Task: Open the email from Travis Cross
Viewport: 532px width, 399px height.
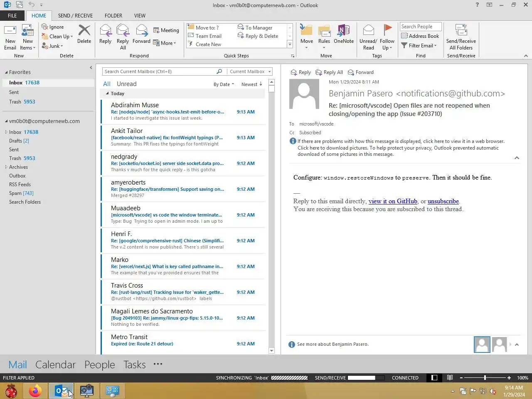Action: 183,292
